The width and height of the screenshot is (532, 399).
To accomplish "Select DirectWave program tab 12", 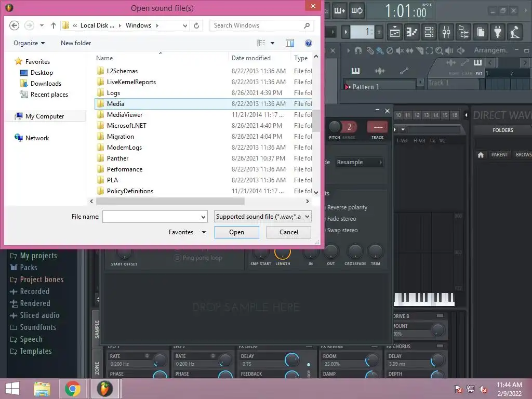I will click(x=417, y=115).
